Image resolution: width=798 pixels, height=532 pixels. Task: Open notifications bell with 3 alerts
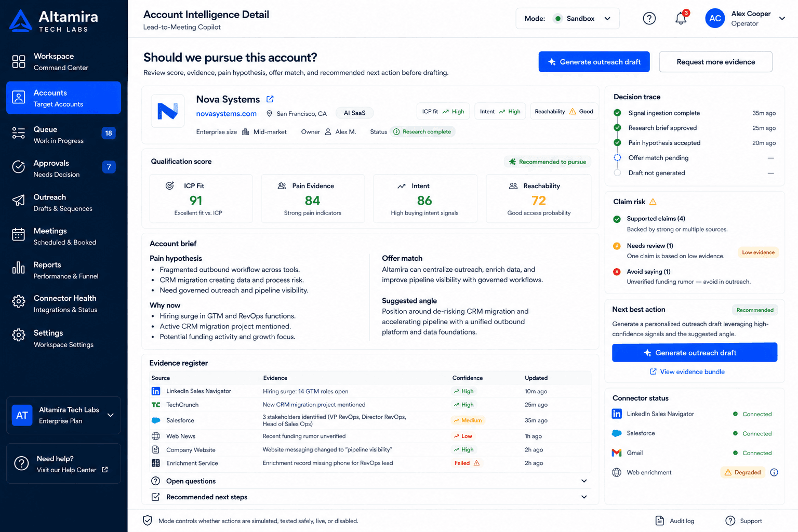click(x=681, y=18)
